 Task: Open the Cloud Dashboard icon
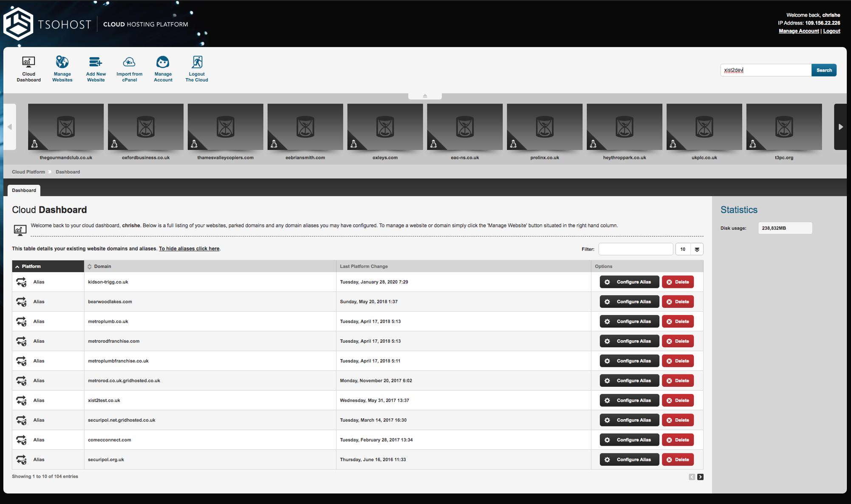[28, 62]
